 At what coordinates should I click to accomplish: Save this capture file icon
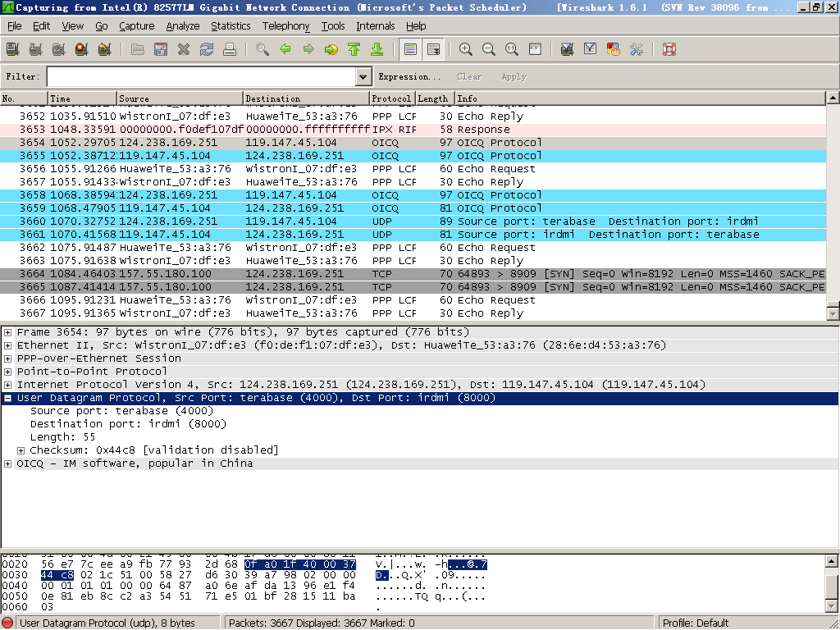(161, 49)
